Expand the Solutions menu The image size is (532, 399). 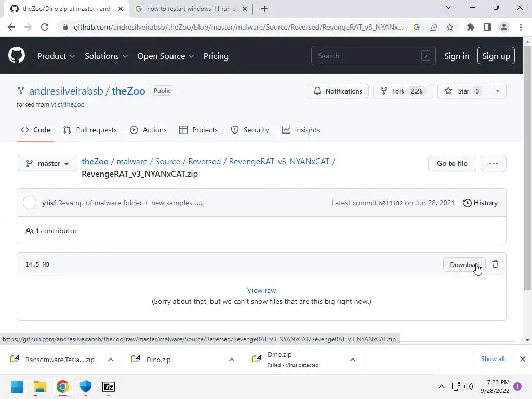click(x=106, y=56)
